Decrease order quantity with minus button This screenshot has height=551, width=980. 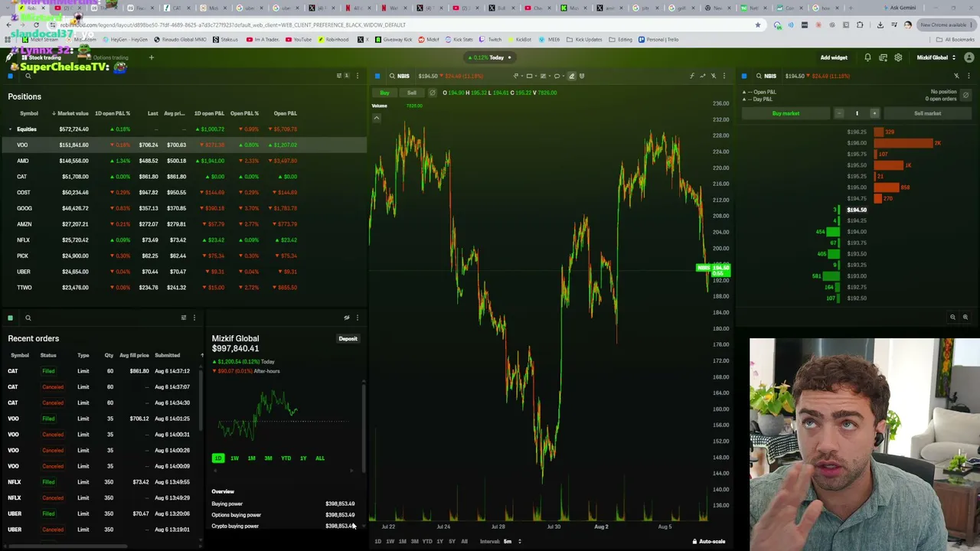tap(839, 113)
